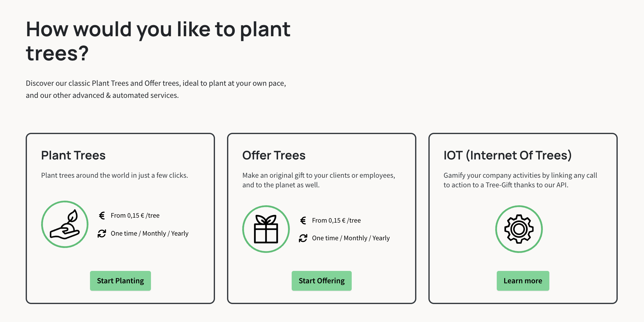Click euro icon in Offer Trees card

click(303, 220)
